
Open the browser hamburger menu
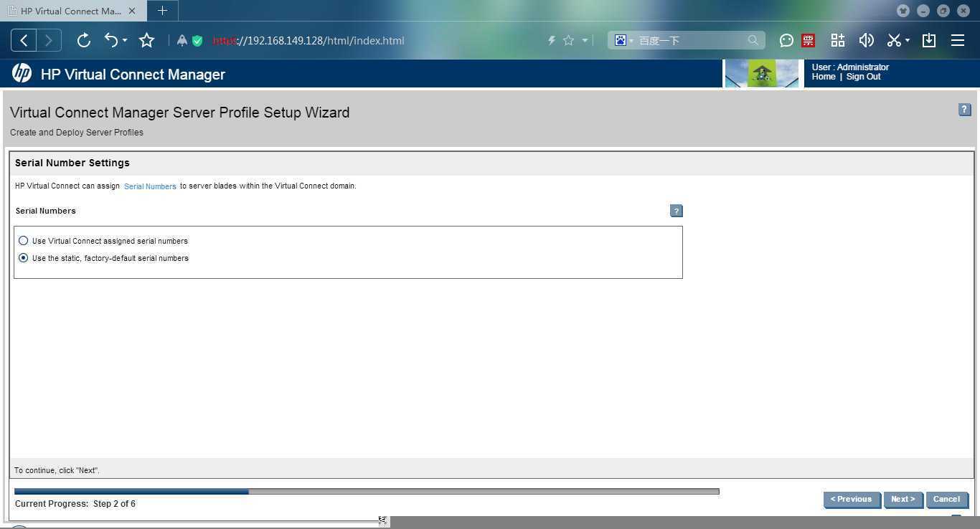[x=958, y=41]
